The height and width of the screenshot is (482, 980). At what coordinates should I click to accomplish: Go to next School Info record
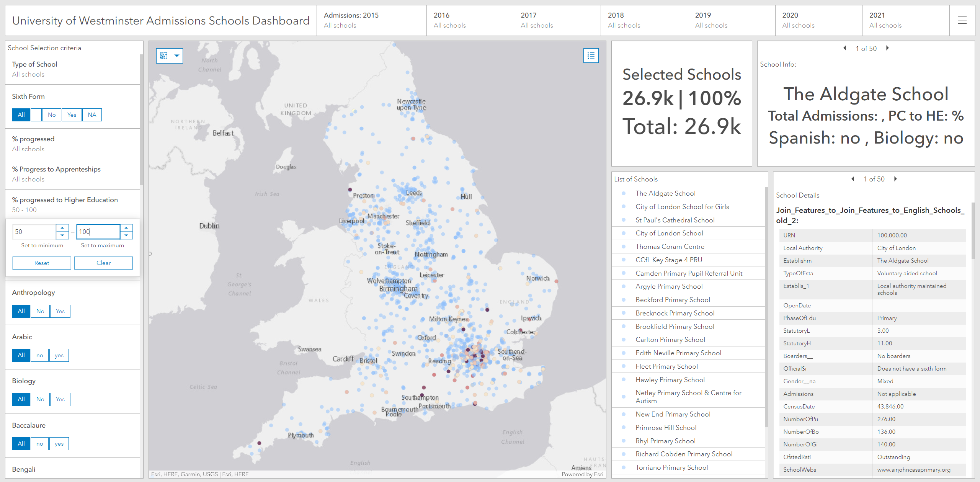887,48
